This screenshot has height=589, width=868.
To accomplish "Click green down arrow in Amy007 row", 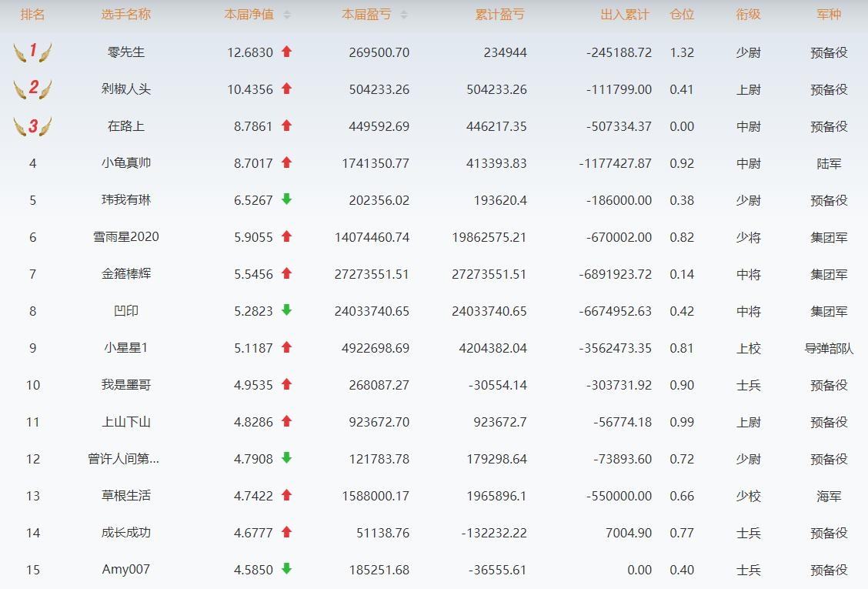I will pos(287,569).
